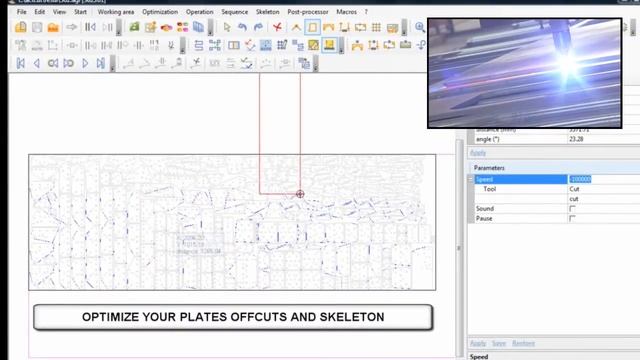Click the magnifier zoom icon
The height and width of the screenshot is (360, 640).
(x=420, y=27)
